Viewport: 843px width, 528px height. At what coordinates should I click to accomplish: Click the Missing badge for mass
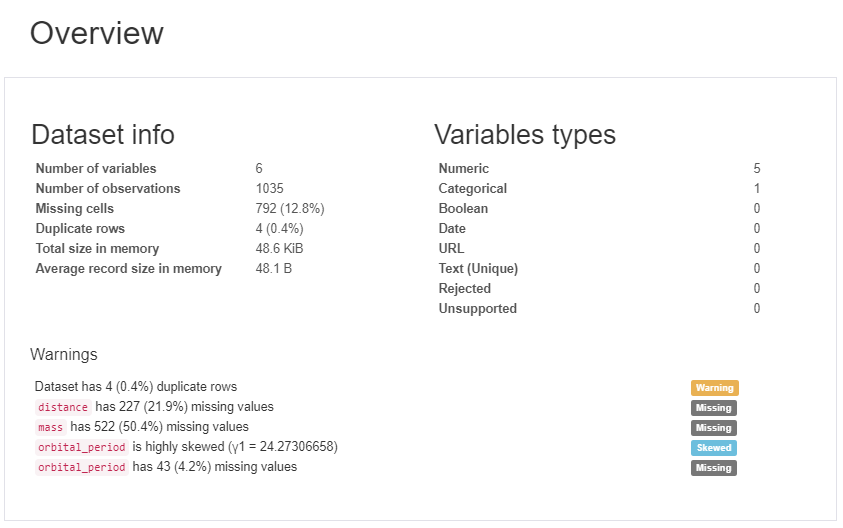[714, 428]
